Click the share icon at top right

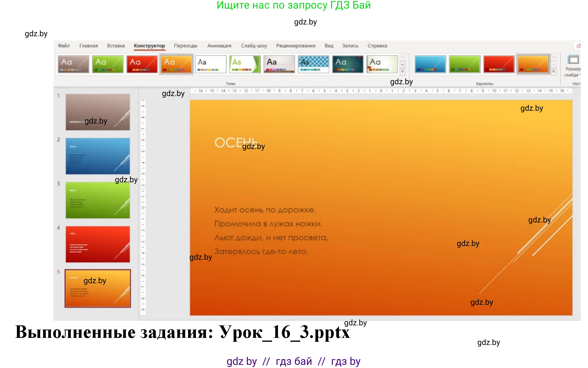point(578,46)
